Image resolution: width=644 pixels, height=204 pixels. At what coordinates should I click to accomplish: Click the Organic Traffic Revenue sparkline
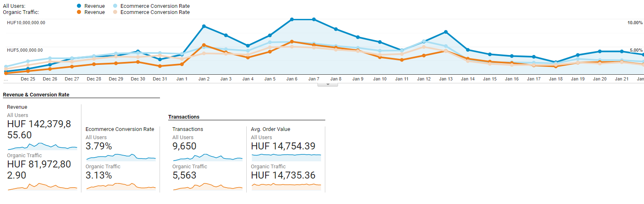tap(42, 187)
